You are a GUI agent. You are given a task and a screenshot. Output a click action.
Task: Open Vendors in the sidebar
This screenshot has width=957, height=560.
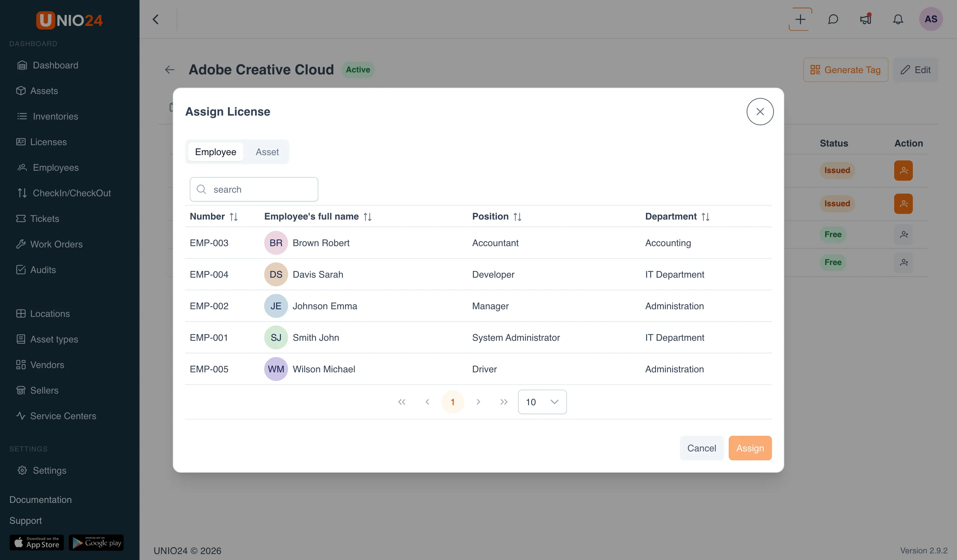click(x=40, y=365)
